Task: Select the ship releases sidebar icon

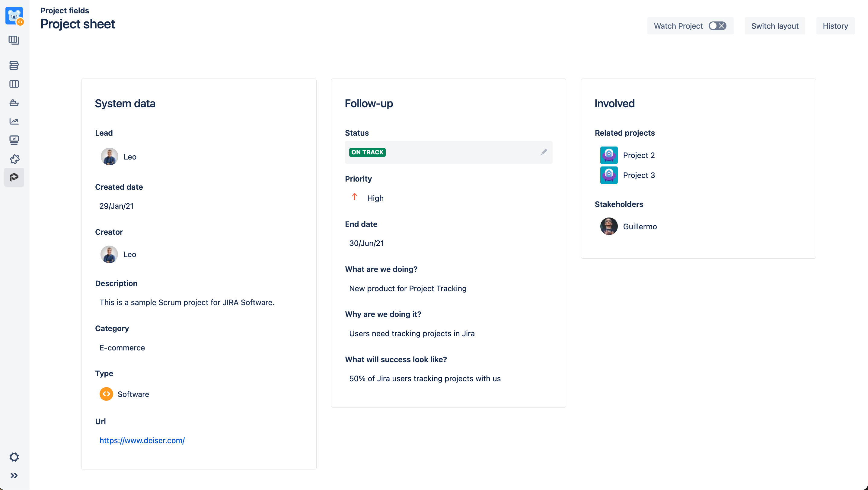Action: (14, 102)
